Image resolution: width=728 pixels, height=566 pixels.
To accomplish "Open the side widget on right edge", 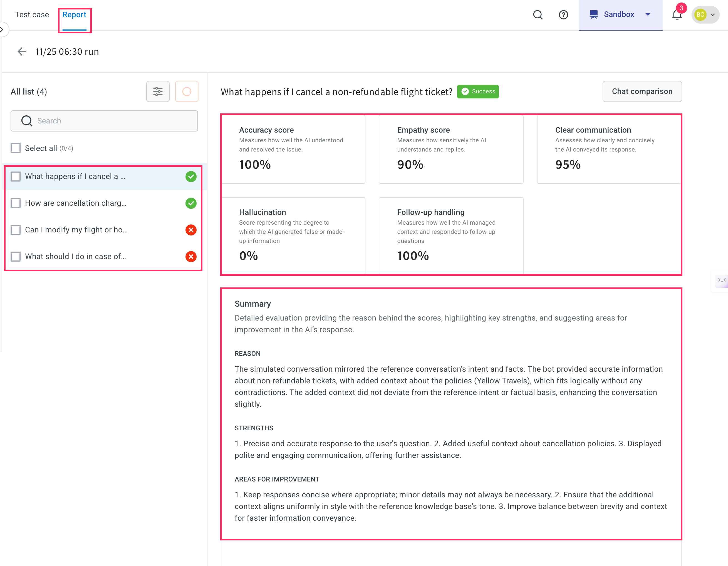I will coord(721,281).
